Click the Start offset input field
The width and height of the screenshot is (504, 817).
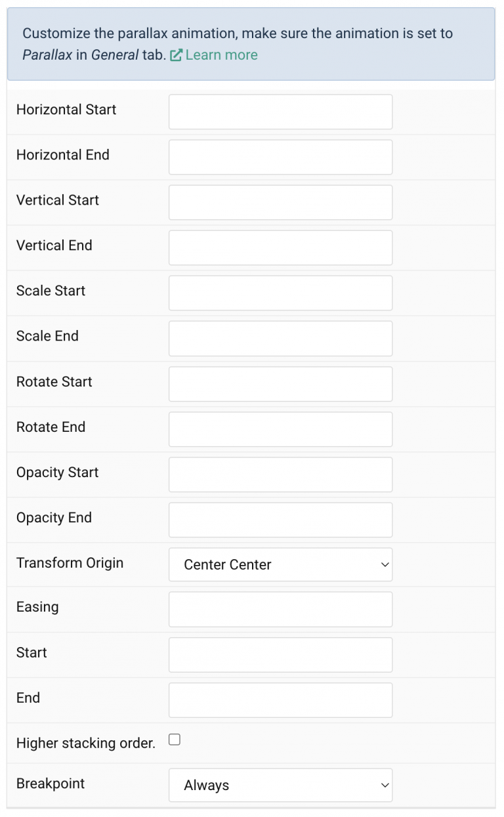pyautogui.click(x=280, y=654)
